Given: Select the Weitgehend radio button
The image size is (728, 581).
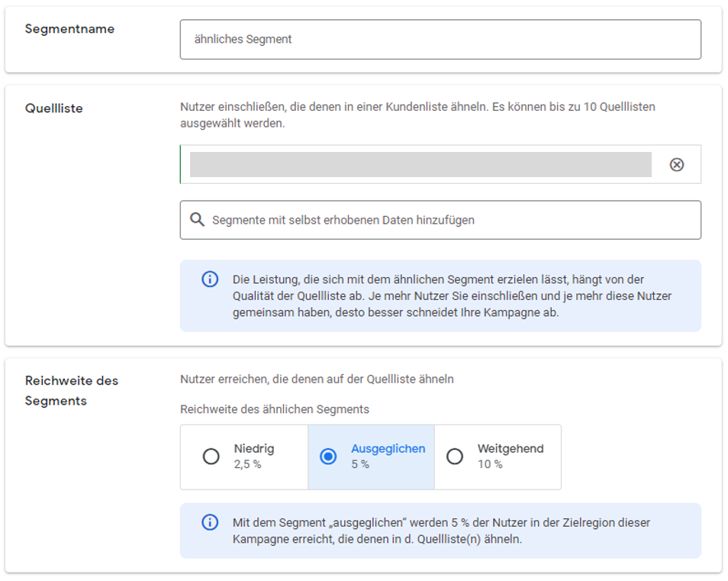Looking at the screenshot, I should point(455,457).
